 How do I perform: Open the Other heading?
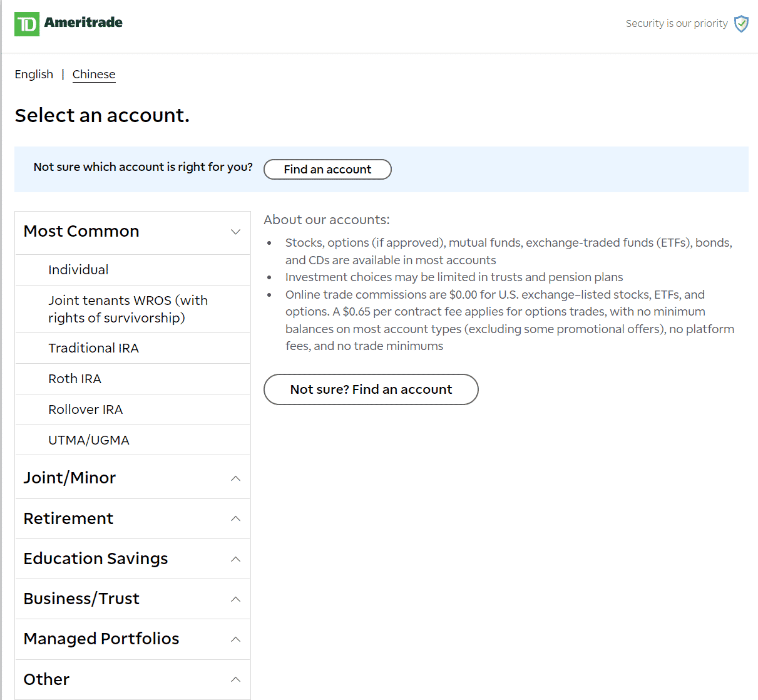[46, 679]
